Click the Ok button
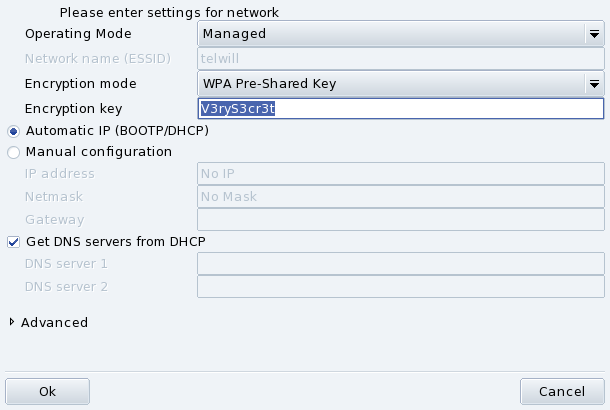Viewport: 610px width, 410px height. pyautogui.click(x=47, y=392)
